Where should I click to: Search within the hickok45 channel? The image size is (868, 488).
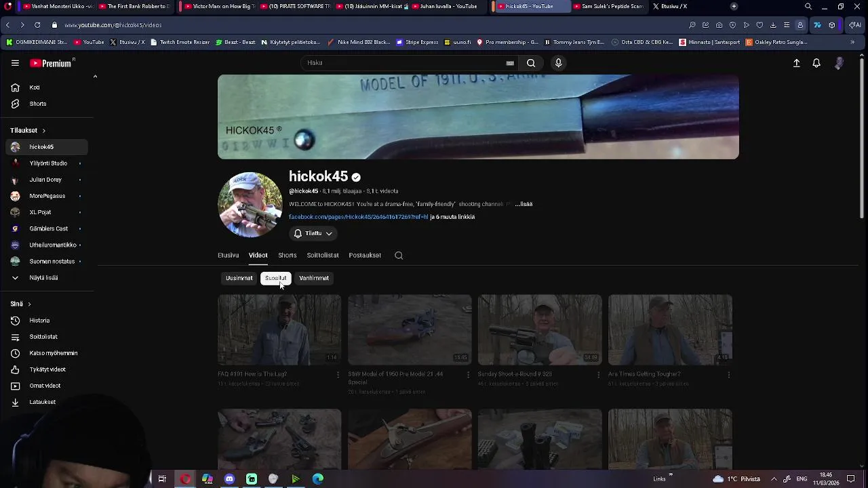click(399, 256)
